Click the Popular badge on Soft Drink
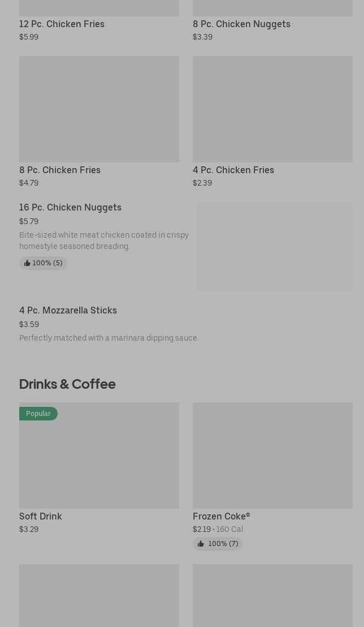The image size is (364, 627). point(38,414)
